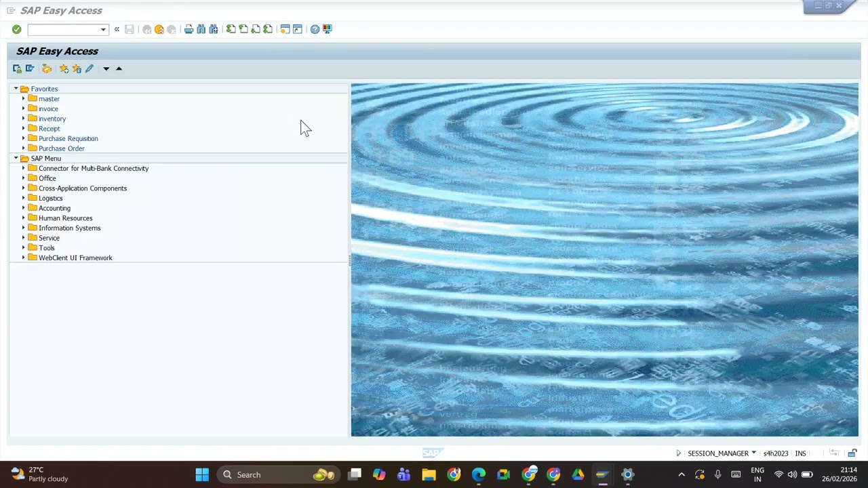868x488 pixels.
Task: Open the window menu icon beside the title
Action: tap(11, 11)
